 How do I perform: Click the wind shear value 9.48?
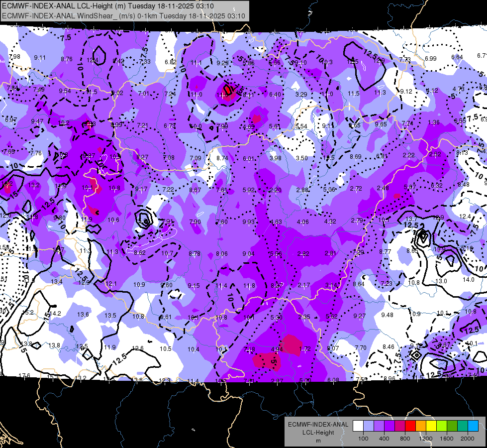(388, 315)
